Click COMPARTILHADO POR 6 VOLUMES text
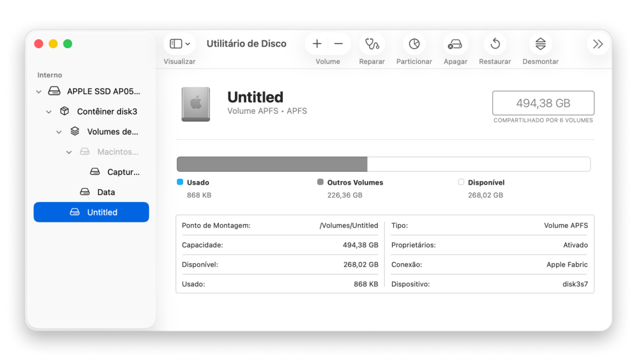637x364 pixels. coord(543,120)
